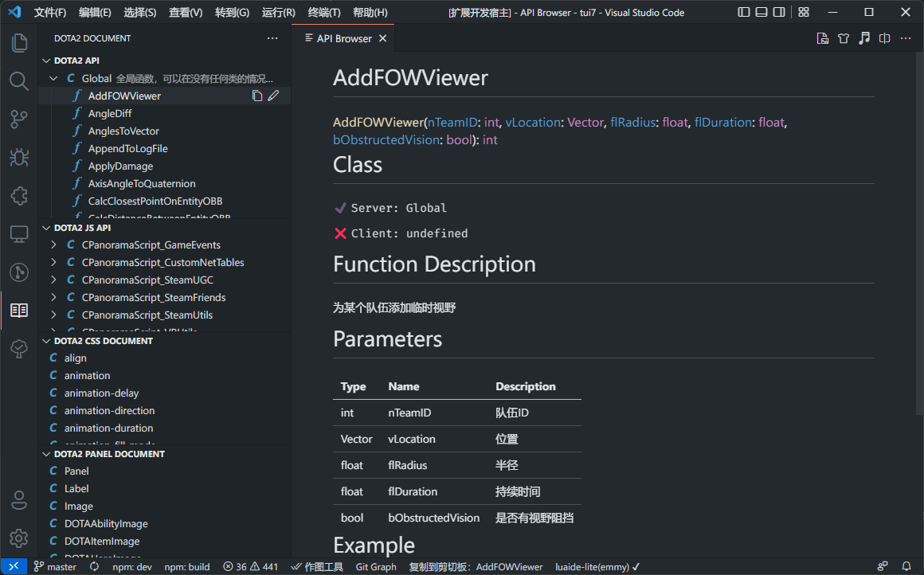Open the DOTA2 DOCUMENT more actions menu
This screenshot has height=575, width=924.
coord(272,38)
